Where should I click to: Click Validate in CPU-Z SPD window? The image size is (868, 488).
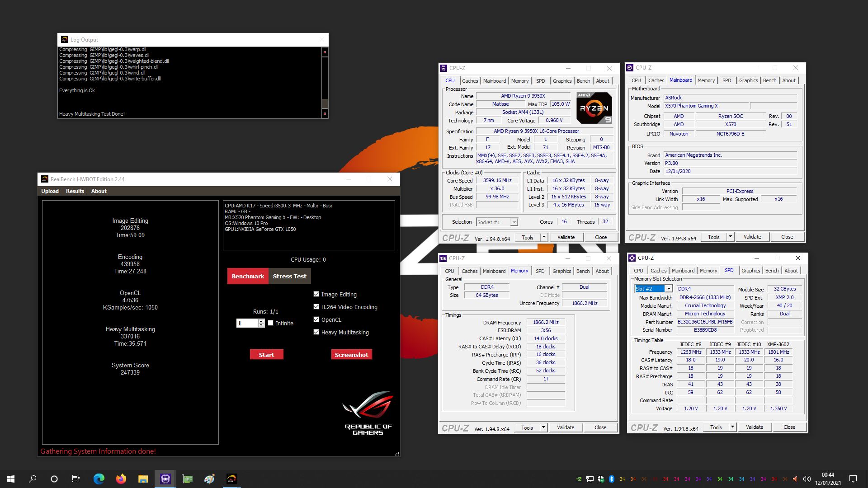click(755, 427)
